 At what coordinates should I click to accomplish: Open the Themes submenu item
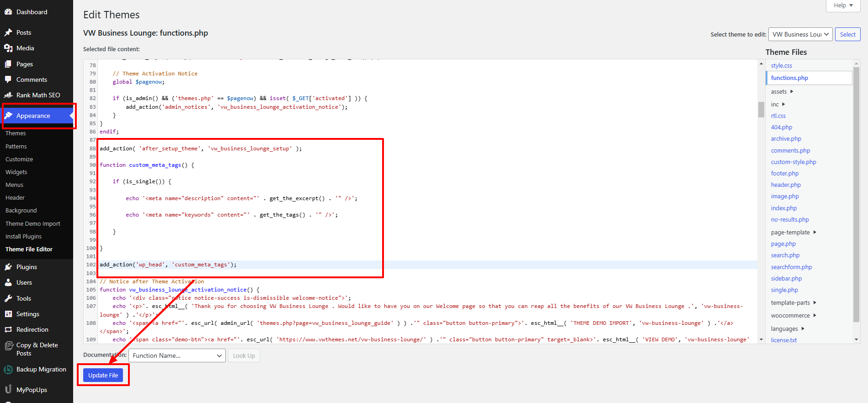tap(16, 133)
